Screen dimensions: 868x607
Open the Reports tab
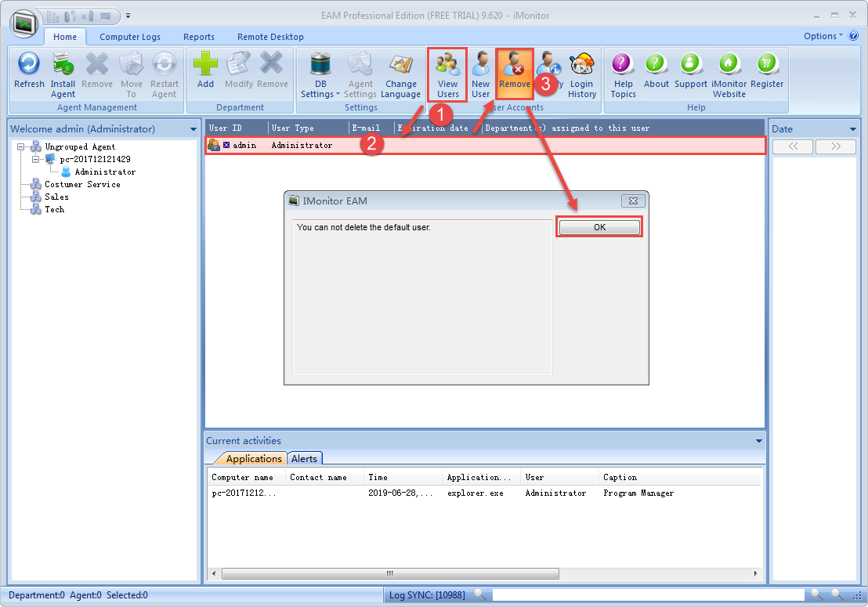click(x=199, y=37)
